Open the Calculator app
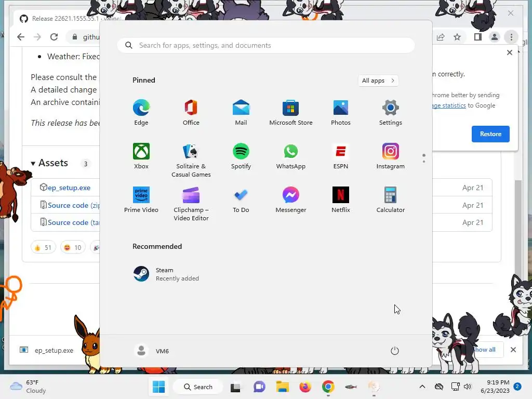Screen dimensions: 532x399 [391, 200]
